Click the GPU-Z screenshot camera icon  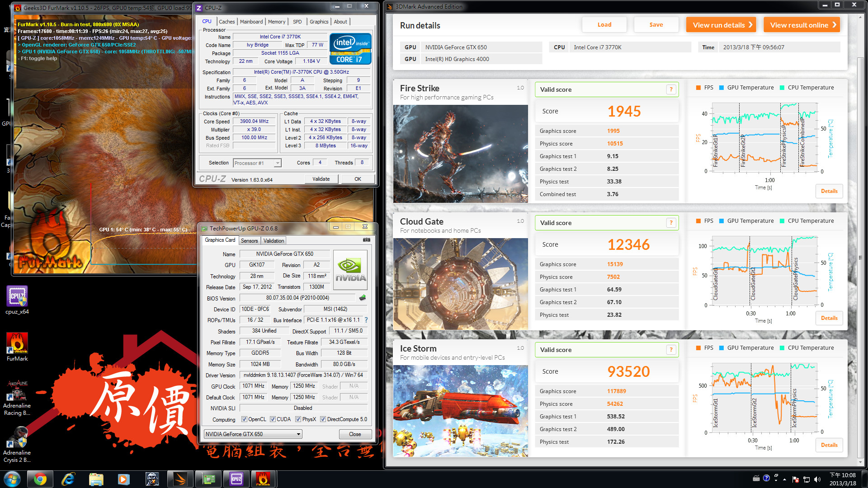(x=367, y=240)
